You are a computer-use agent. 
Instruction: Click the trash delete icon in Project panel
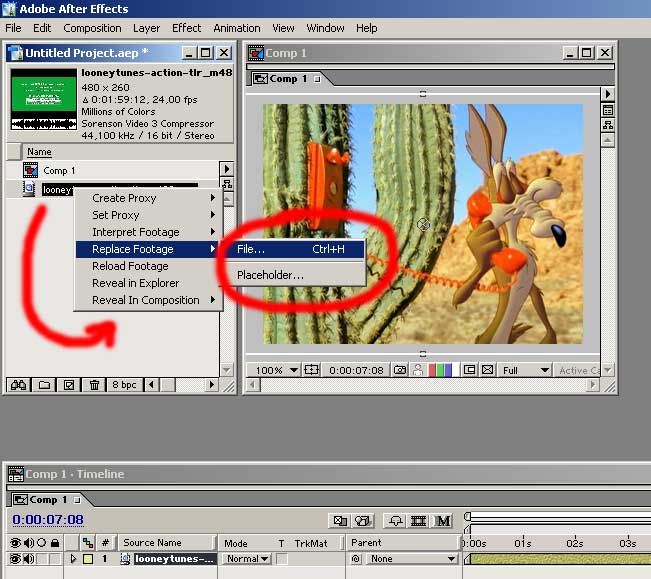tap(94, 385)
